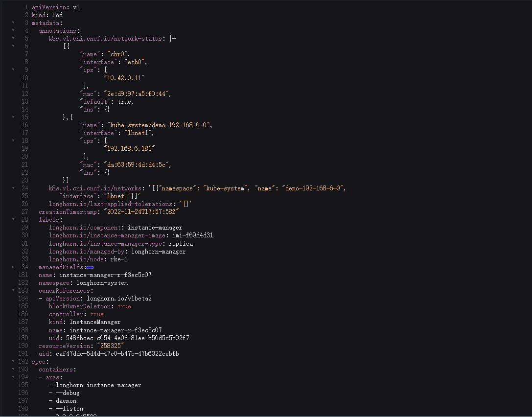Viewport: 532px width, 417px height.
Task: Collapse the annotations section
Action: pos(14,30)
